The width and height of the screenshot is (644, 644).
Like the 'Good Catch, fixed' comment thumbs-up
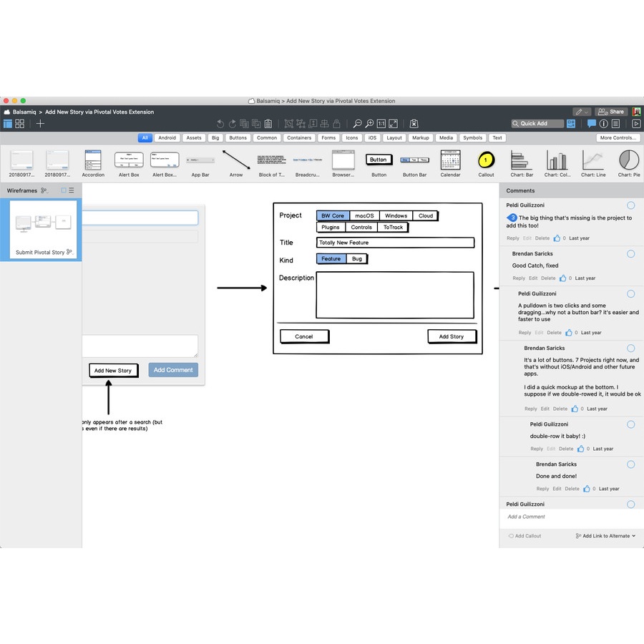pyautogui.click(x=563, y=278)
